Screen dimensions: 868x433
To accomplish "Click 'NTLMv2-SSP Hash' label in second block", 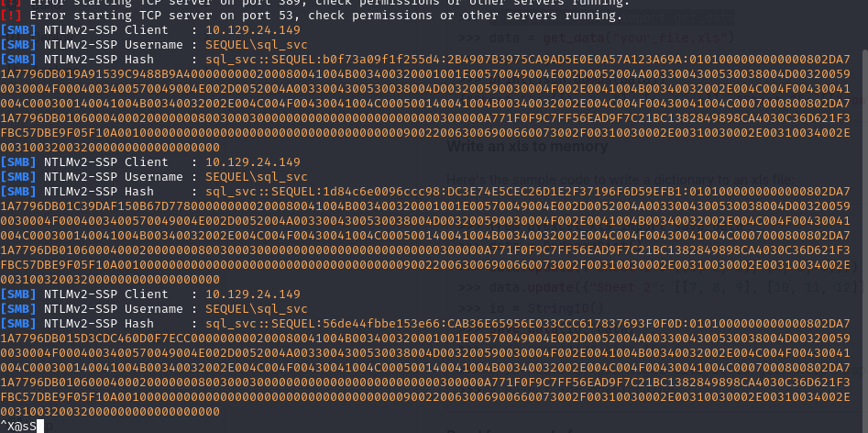I will point(99,192).
